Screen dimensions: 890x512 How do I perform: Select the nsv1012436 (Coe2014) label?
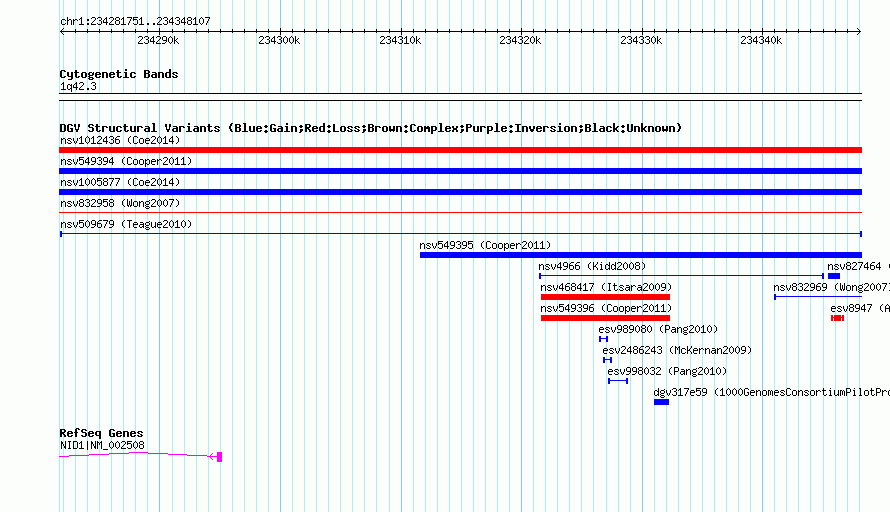pos(120,140)
